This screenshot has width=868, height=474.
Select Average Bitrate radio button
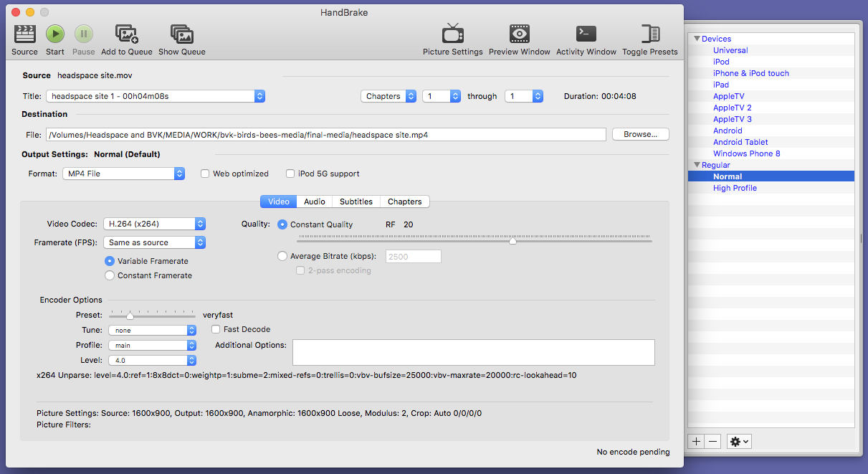pyautogui.click(x=282, y=256)
